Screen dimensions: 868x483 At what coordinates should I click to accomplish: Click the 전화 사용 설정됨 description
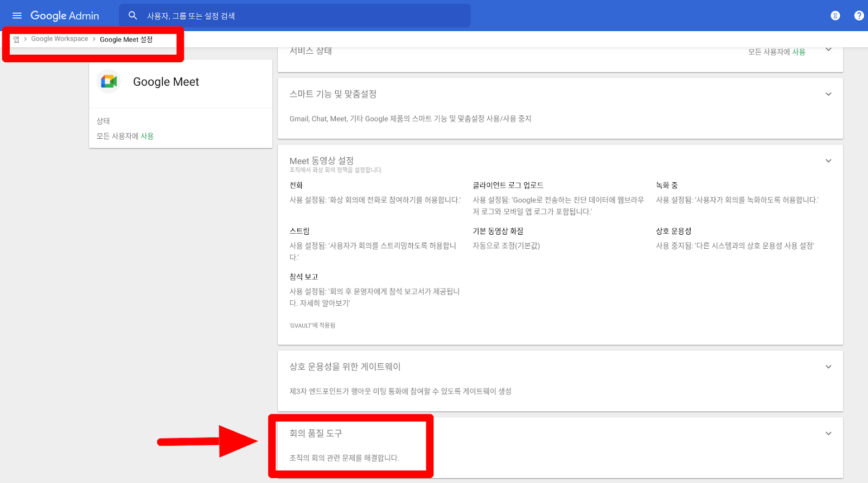(x=375, y=200)
